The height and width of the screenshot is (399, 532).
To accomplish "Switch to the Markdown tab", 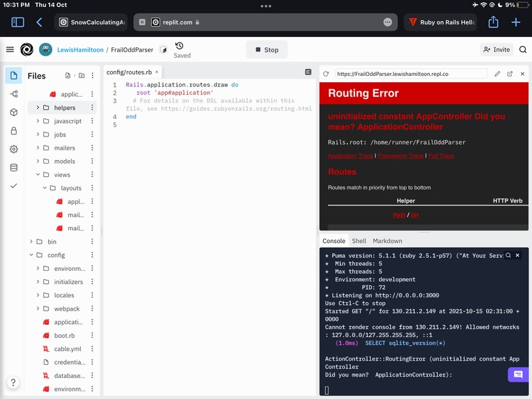I will (x=387, y=241).
